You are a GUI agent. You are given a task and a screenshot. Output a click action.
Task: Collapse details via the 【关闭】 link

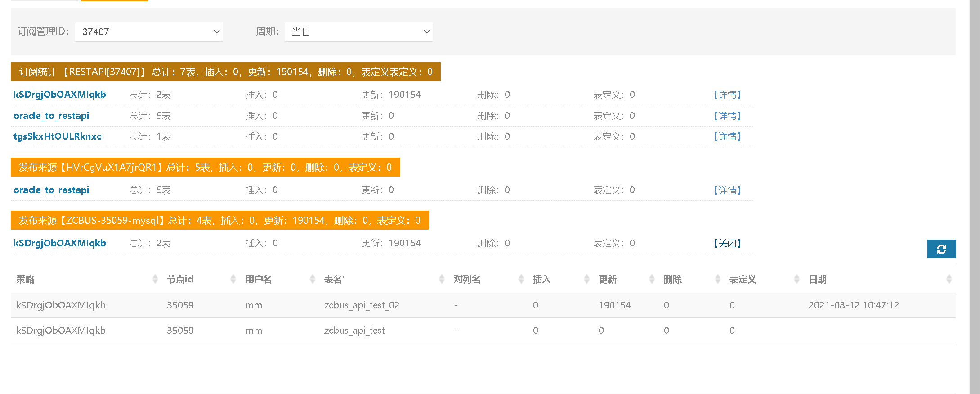[727, 244]
